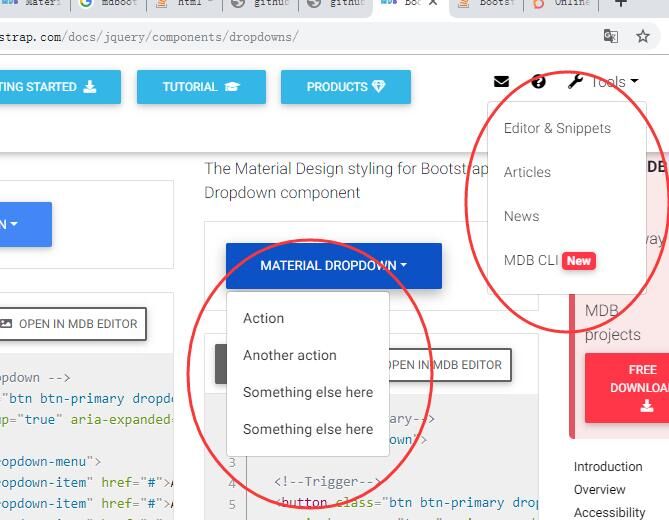Go to Introduction section link
The height and width of the screenshot is (520, 669).
(x=608, y=467)
